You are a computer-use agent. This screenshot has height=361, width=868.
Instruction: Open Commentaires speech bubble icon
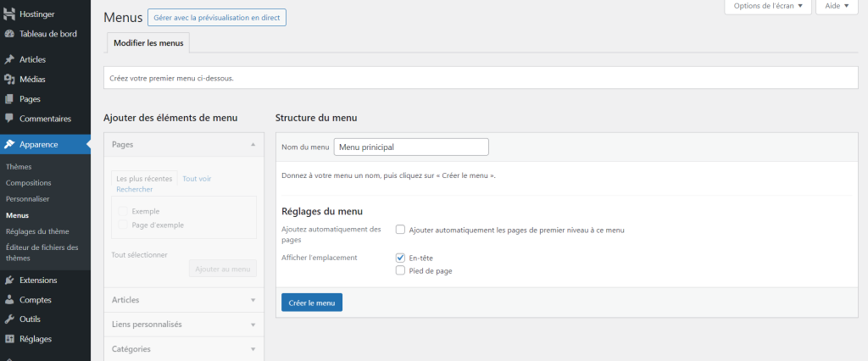pos(9,119)
